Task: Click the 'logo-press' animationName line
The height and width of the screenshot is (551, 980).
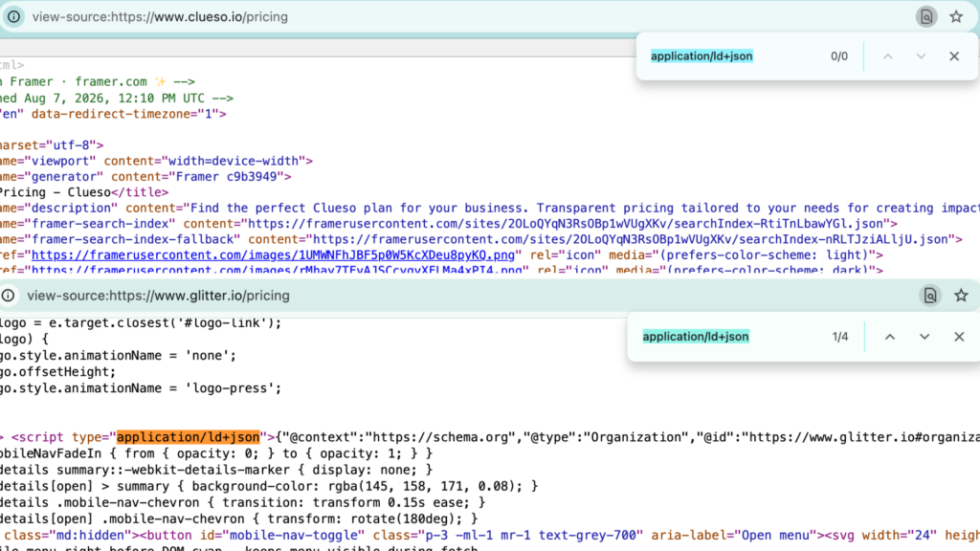Action: coord(141,388)
